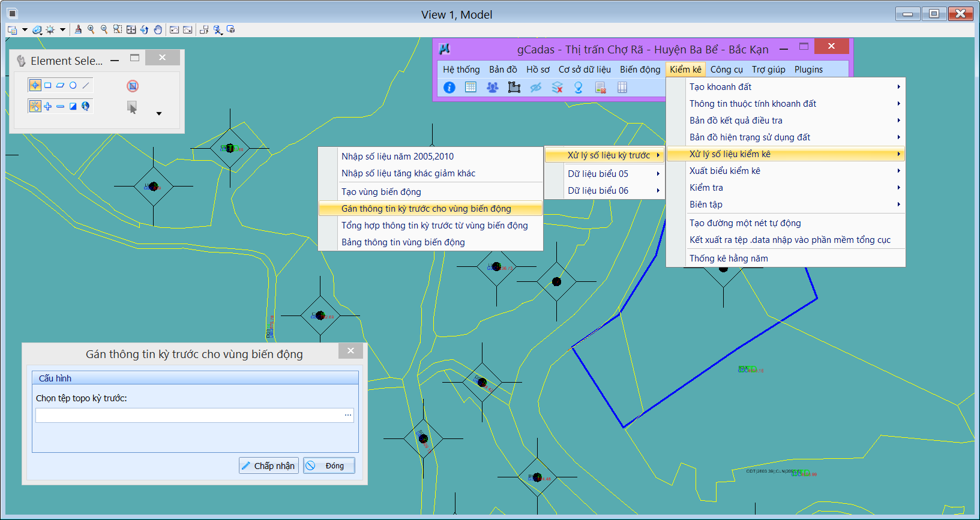Screen dimensions: 980x520
Task: Click the map location pin icon
Action: click(579, 88)
